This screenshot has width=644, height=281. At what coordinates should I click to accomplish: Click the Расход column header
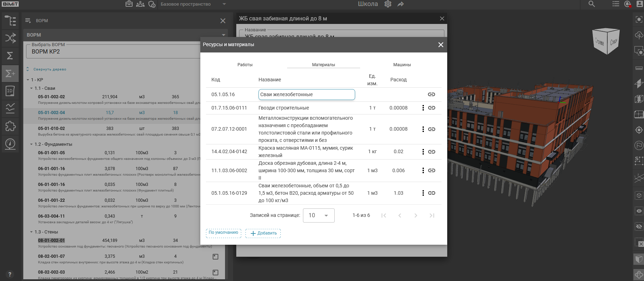(399, 80)
